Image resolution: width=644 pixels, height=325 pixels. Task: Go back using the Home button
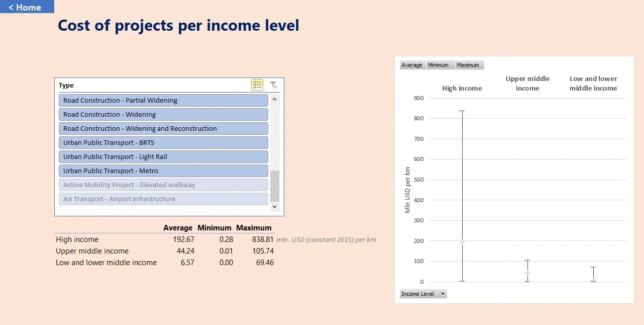coord(25,7)
